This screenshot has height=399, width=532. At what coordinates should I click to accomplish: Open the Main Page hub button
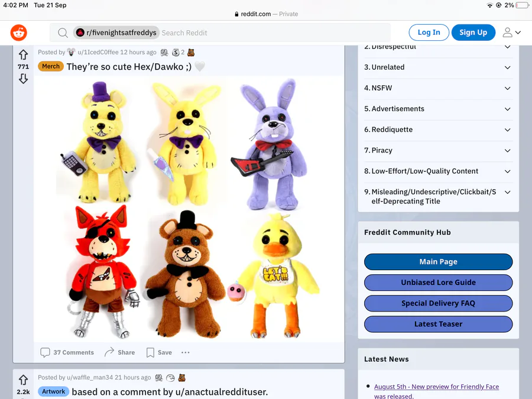click(x=438, y=262)
